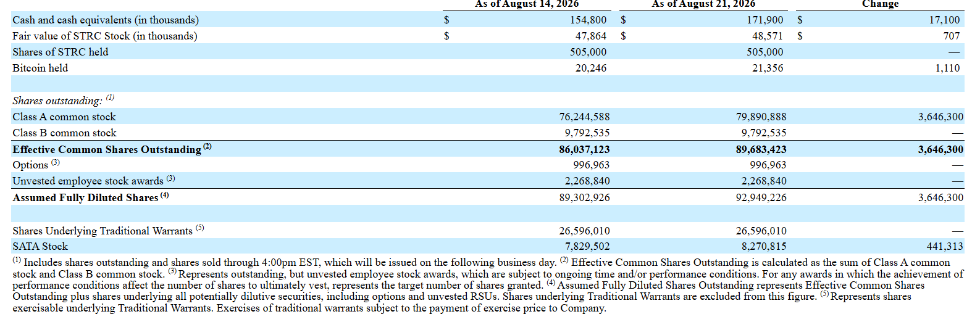This screenshot has height=322, width=980.
Task: Click the 'Bitcoin held' row label
Action: tap(40, 68)
